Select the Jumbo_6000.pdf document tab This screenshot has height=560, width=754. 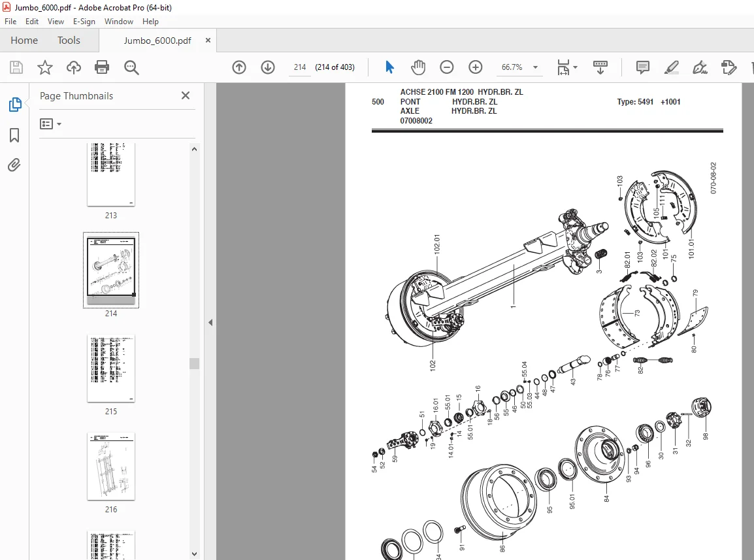tap(157, 41)
